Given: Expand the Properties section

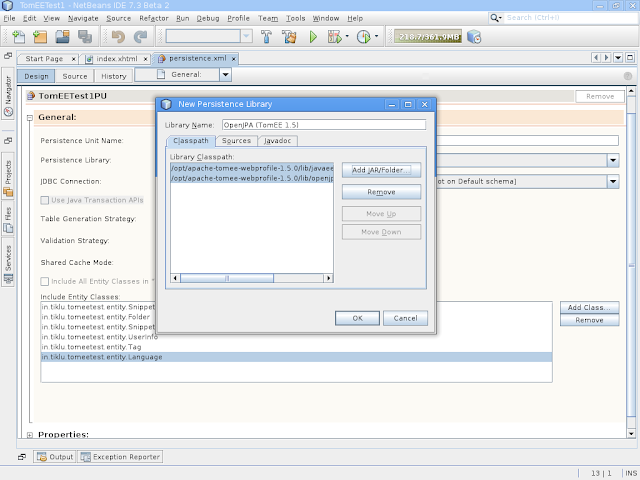Looking at the screenshot, I should click(30, 435).
